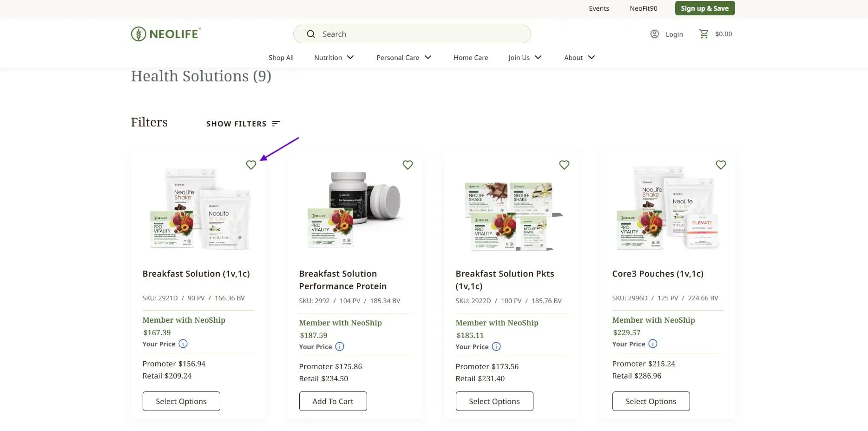This screenshot has width=868, height=431.
Task: Open the Join Us menu label
Action: click(x=519, y=58)
